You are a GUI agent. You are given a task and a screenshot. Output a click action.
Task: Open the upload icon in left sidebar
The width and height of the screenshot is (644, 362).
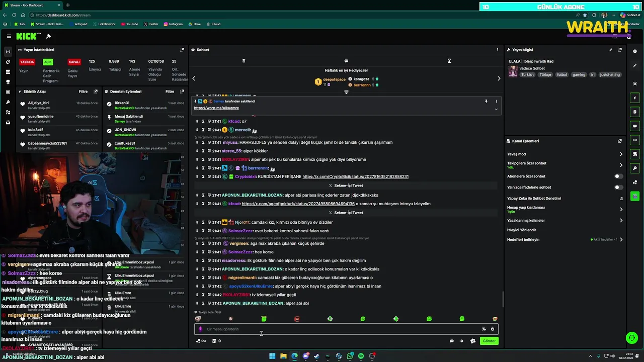(8, 122)
